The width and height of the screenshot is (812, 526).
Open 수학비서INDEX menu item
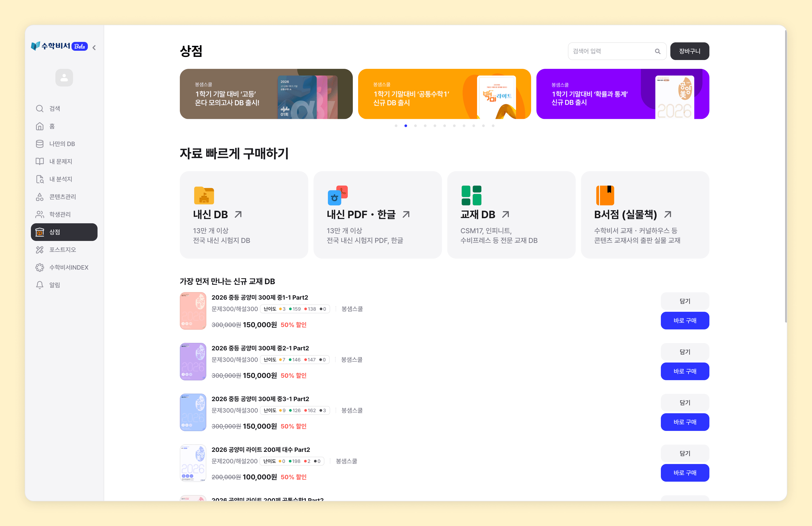[x=64, y=267]
